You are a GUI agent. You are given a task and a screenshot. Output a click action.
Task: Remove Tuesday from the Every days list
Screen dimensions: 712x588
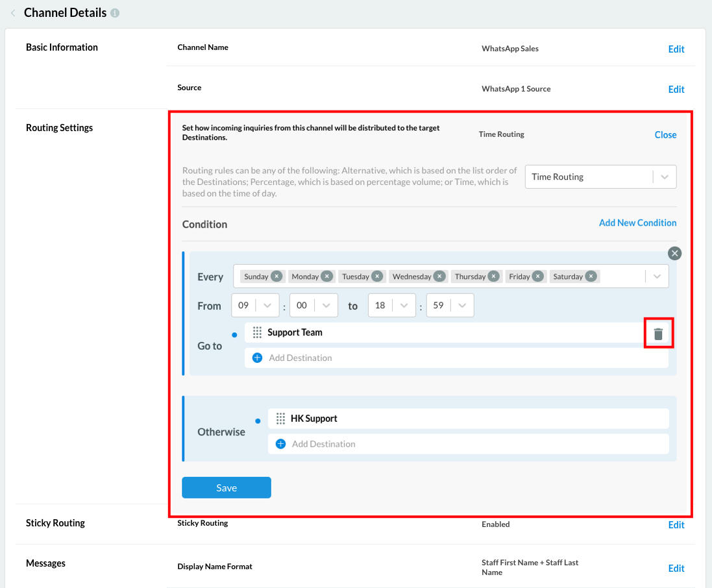377,276
